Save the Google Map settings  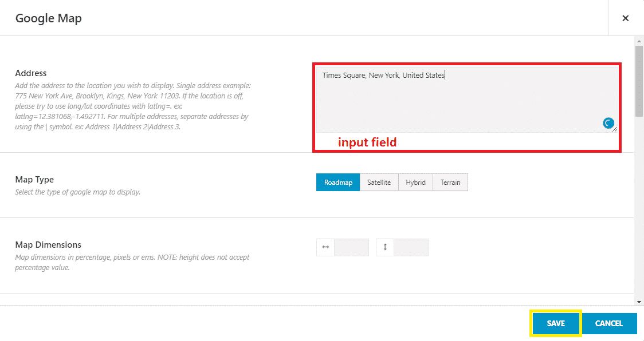click(556, 323)
